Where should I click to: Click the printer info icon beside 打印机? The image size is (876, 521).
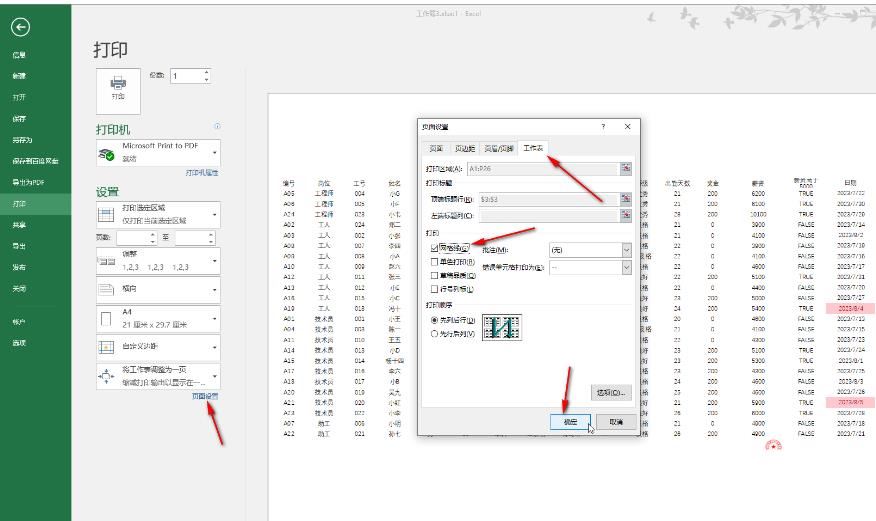pos(217,126)
